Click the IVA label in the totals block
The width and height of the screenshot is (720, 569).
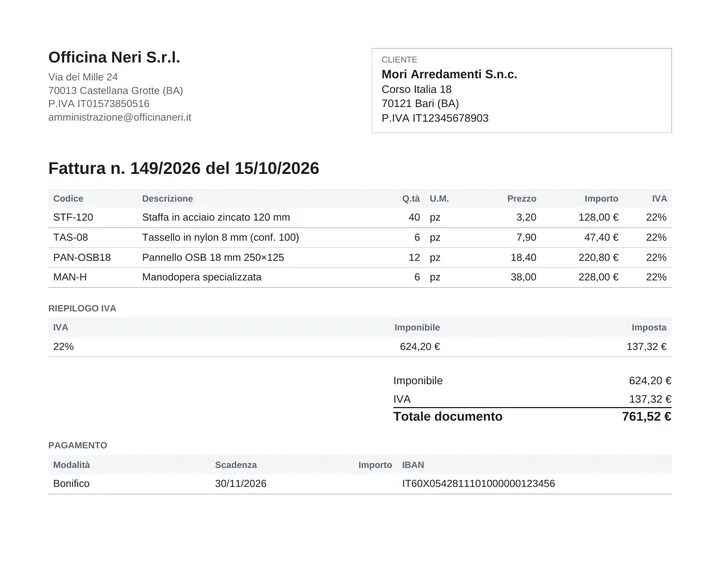coord(402,399)
